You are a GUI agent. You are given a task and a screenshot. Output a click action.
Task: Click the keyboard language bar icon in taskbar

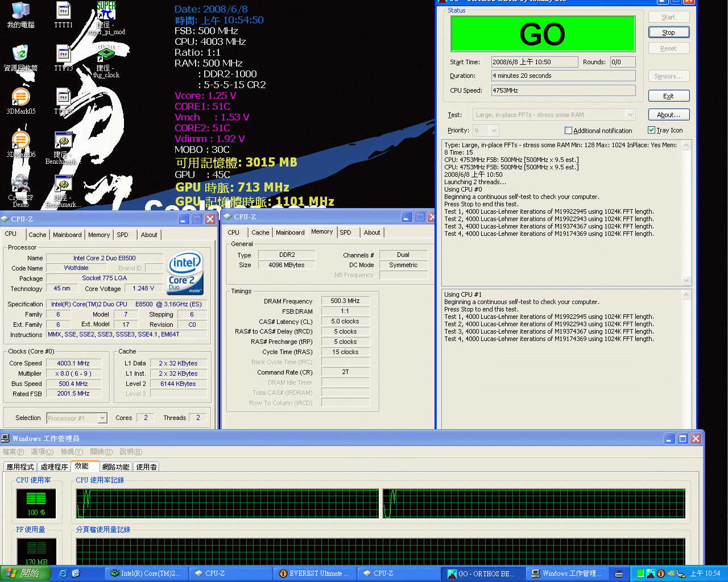(619, 573)
